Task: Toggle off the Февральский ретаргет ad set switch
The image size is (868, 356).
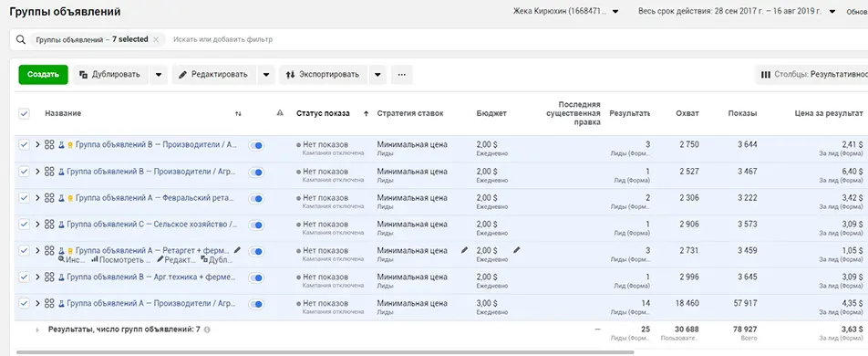Action: [x=255, y=198]
